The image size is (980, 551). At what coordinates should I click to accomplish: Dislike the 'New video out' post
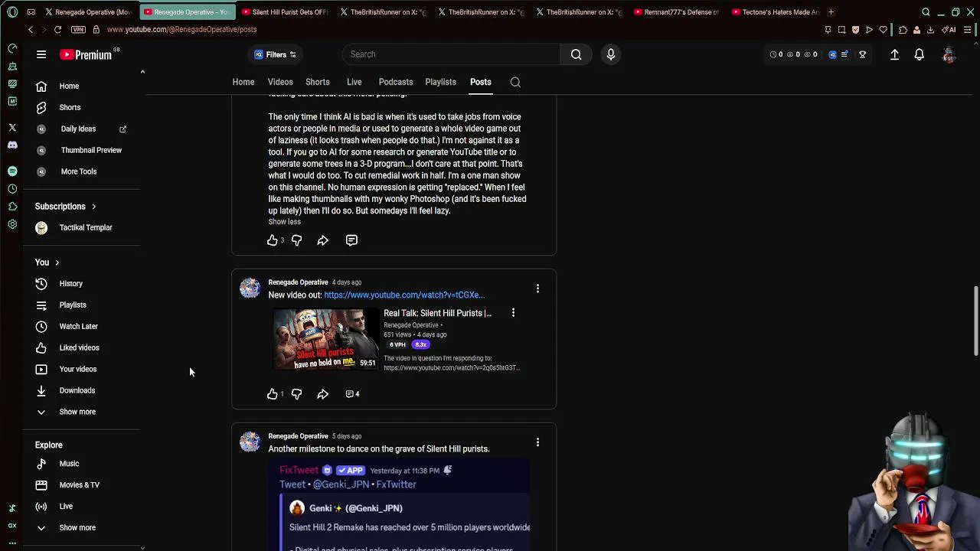(296, 394)
